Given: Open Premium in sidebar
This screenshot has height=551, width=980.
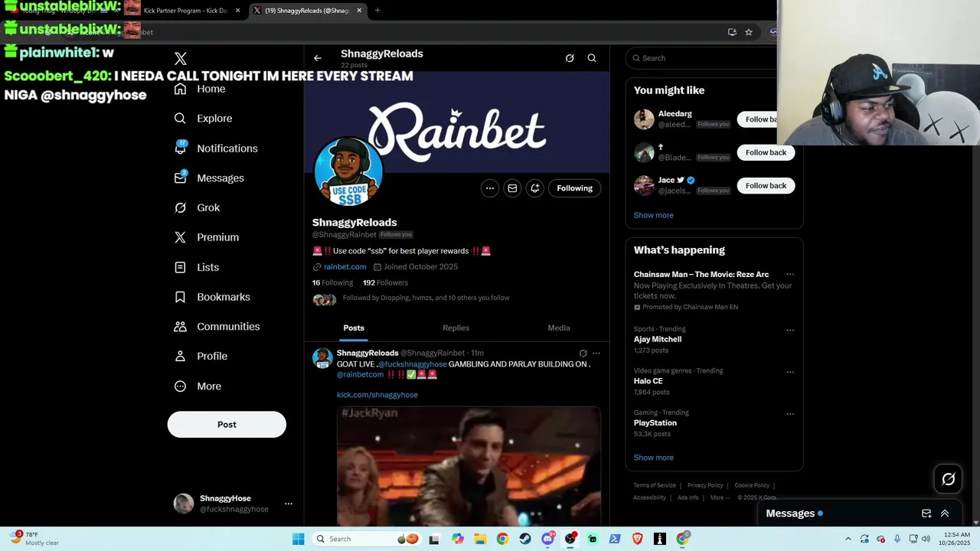Looking at the screenshot, I should (207, 237).
